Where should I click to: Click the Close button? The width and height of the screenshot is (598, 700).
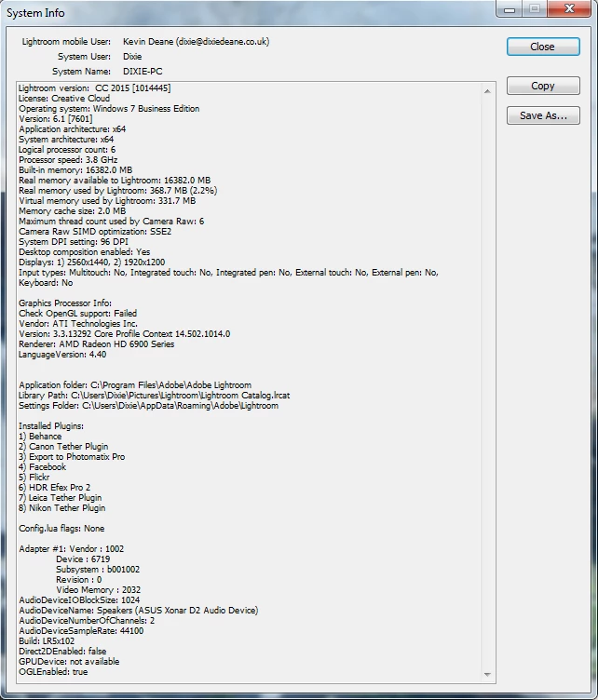click(543, 47)
